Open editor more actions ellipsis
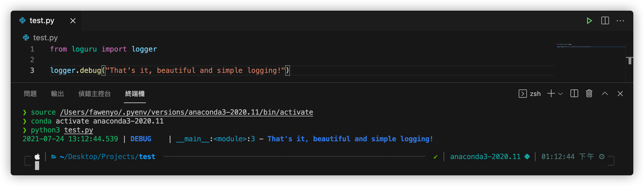 tap(620, 21)
